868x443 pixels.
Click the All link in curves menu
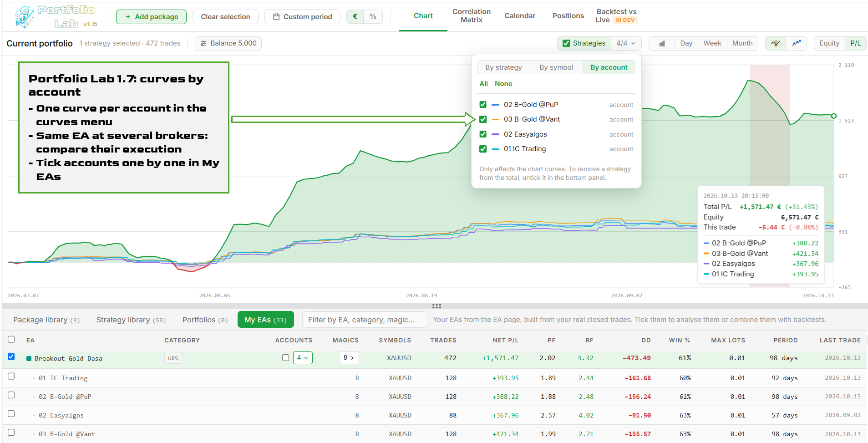pyautogui.click(x=483, y=84)
